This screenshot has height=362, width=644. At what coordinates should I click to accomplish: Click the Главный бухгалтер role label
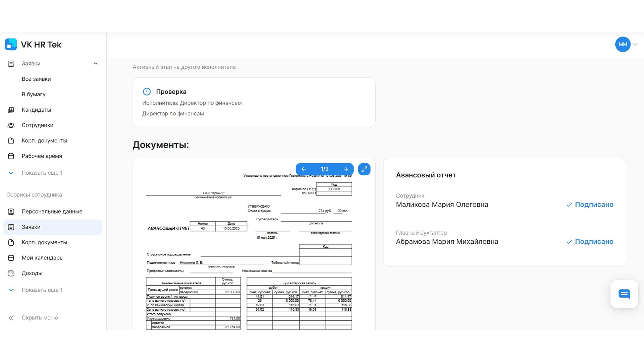[421, 233]
